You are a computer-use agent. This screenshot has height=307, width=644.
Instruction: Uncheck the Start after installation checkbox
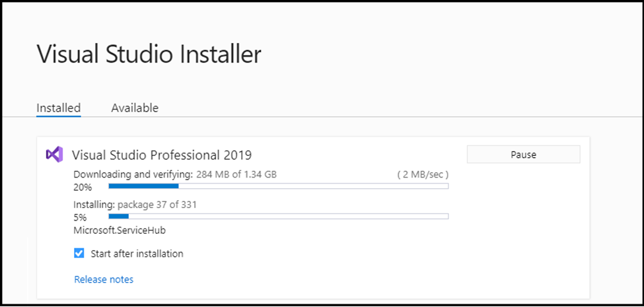coord(79,254)
